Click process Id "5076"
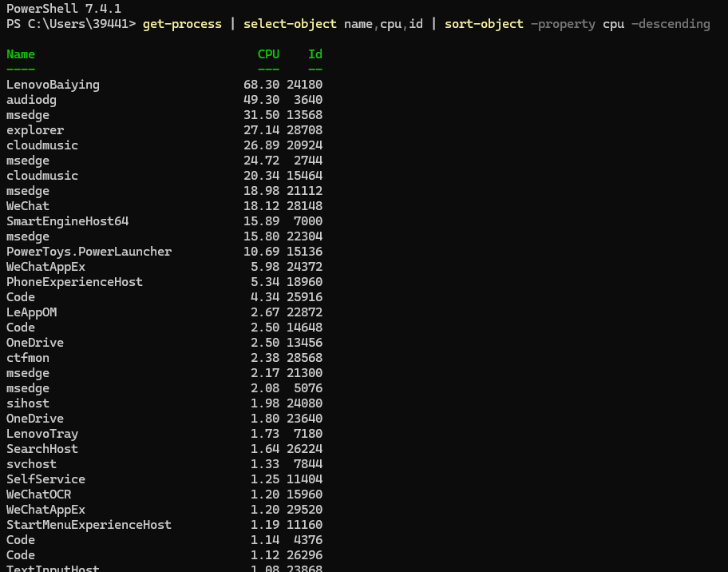Screen dimensions: 728x572 (308, 388)
